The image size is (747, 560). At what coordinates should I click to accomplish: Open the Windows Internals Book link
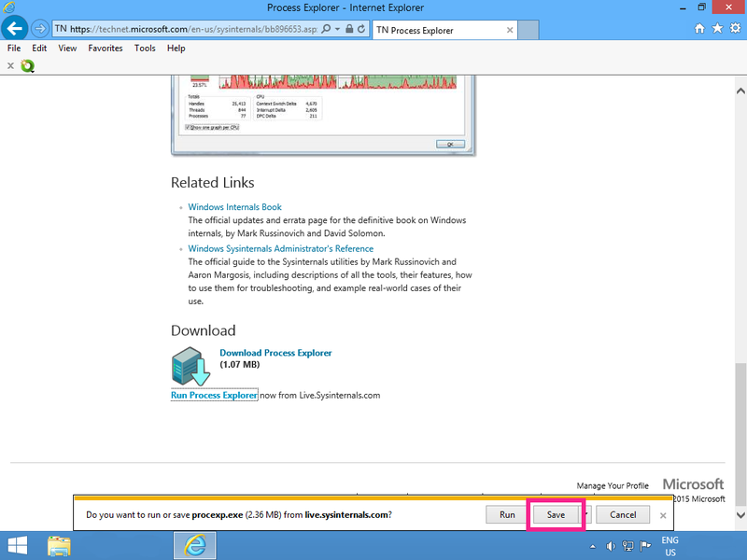235,207
